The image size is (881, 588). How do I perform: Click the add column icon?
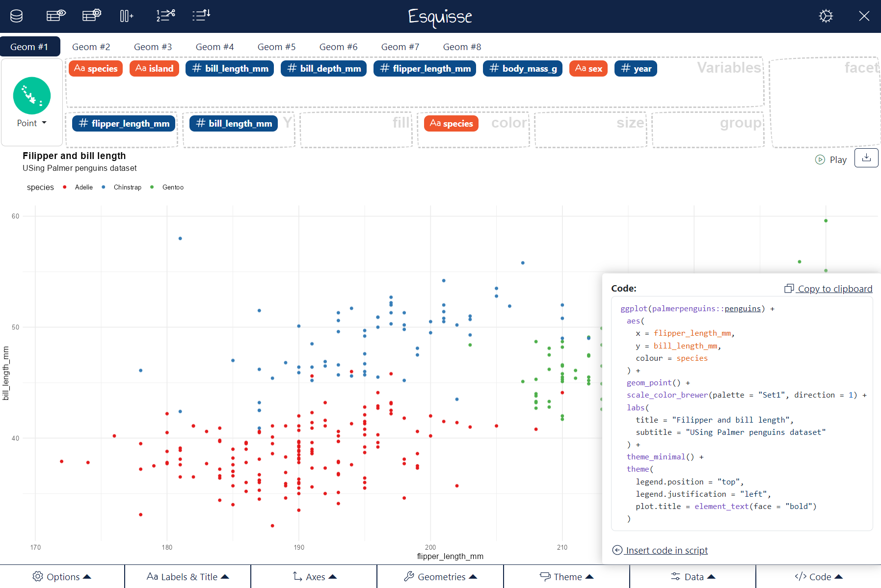126,16
